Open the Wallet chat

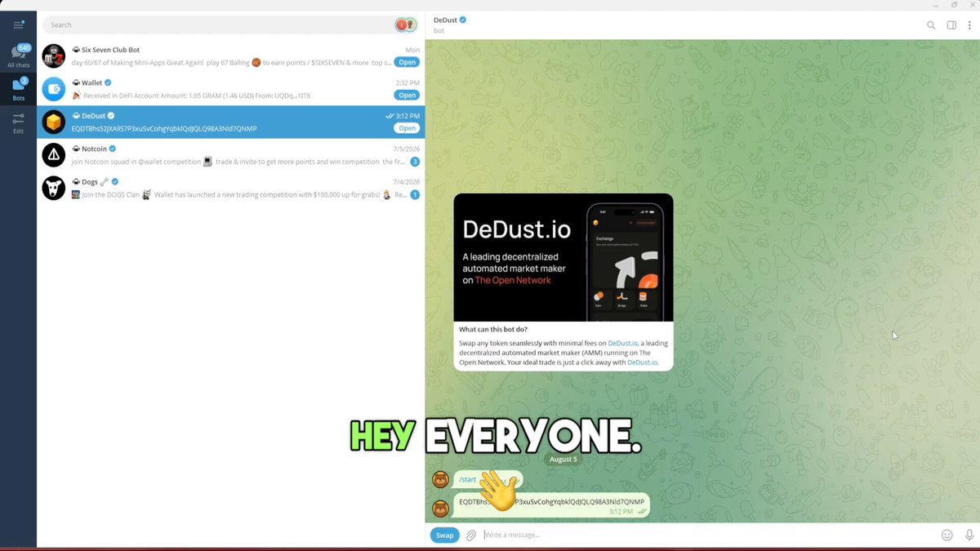[231, 89]
